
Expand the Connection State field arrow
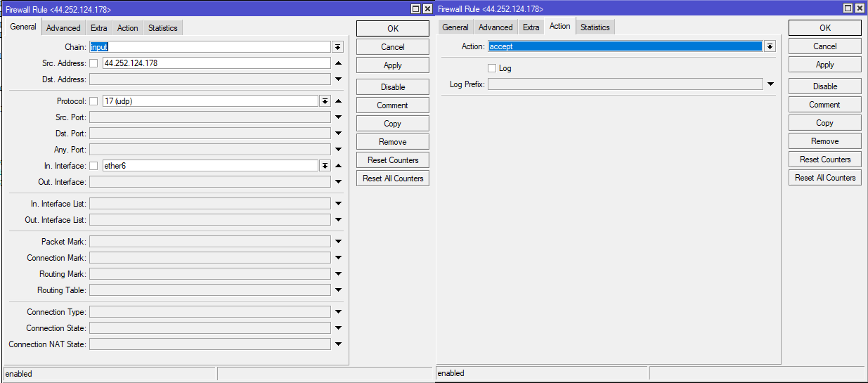pyautogui.click(x=338, y=328)
